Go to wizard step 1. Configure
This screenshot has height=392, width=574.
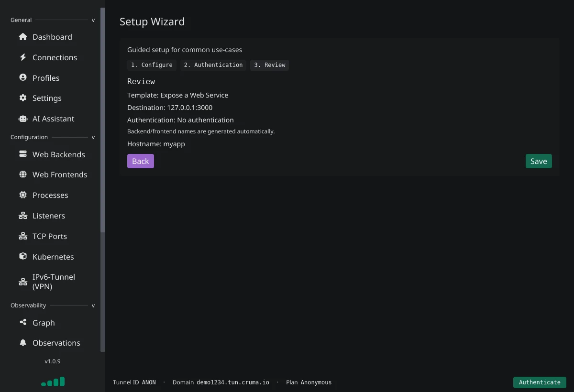click(x=152, y=65)
